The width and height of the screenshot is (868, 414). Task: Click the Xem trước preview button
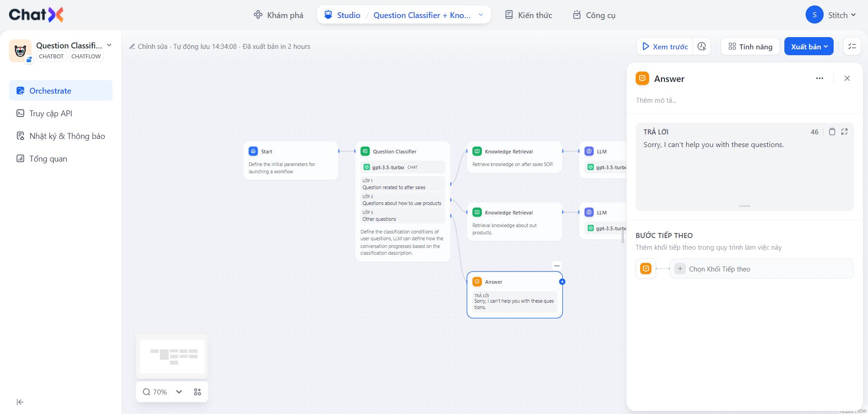pos(665,47)
